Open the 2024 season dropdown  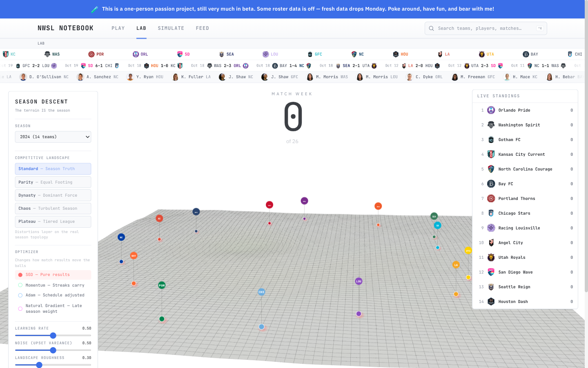pyautogui.click(x=53, y=137)
